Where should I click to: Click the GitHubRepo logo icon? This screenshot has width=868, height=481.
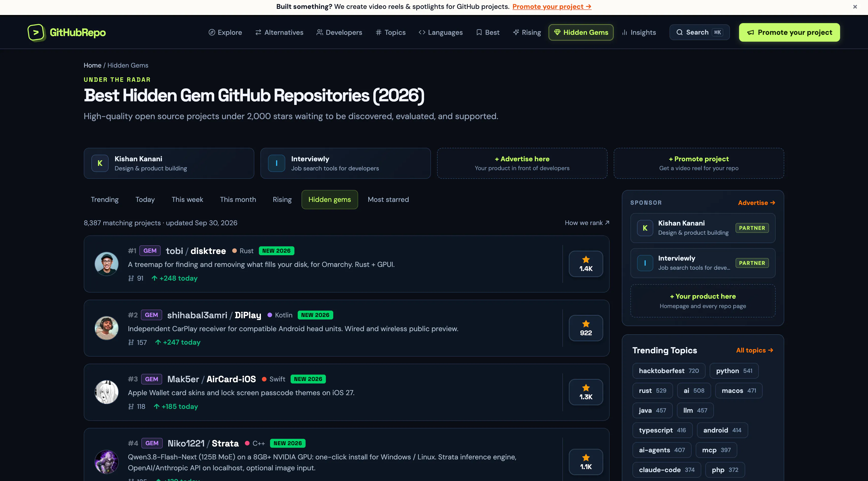(x=36, y=33)
